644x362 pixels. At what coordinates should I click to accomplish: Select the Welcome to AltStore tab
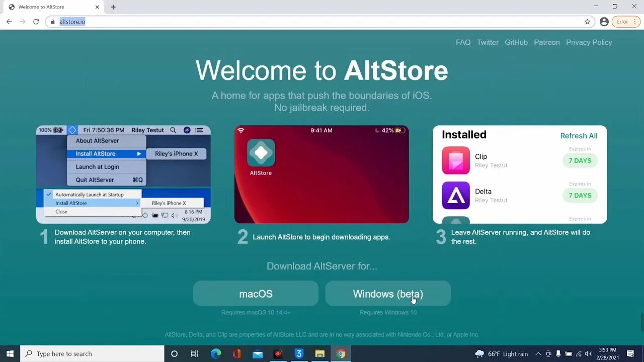tap(53, 7)
